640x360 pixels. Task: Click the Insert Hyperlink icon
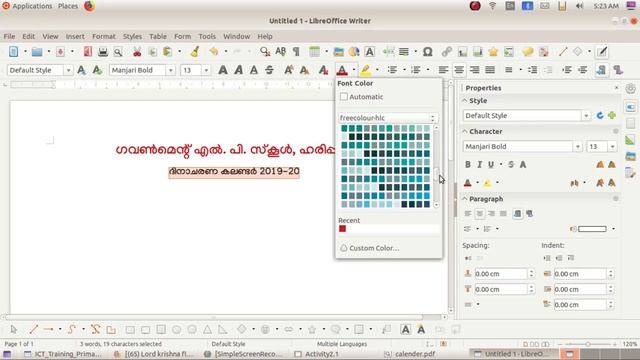click(447, 52)
